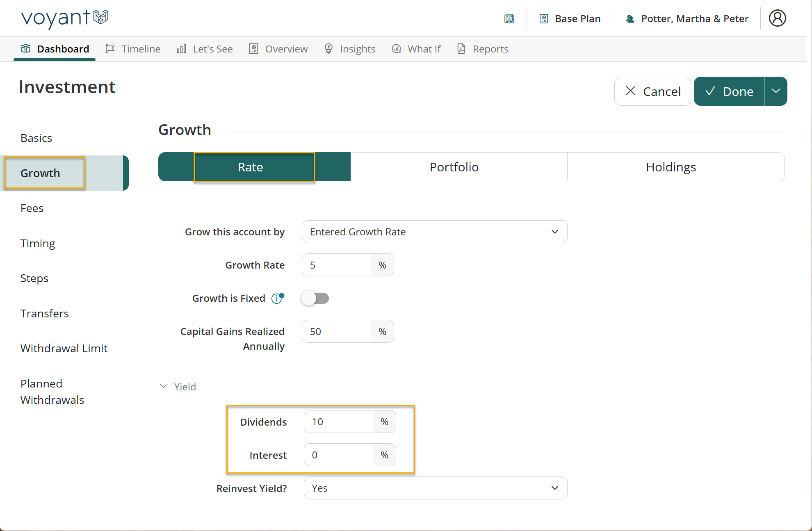The image size is (812, 531).
Task: Open the Grow this account by dropdown
Action: pos(434,232)
